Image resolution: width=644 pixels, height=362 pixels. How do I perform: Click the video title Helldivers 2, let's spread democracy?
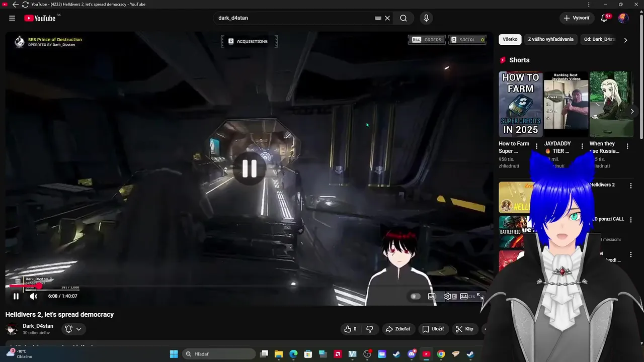[x=59, y=315]
